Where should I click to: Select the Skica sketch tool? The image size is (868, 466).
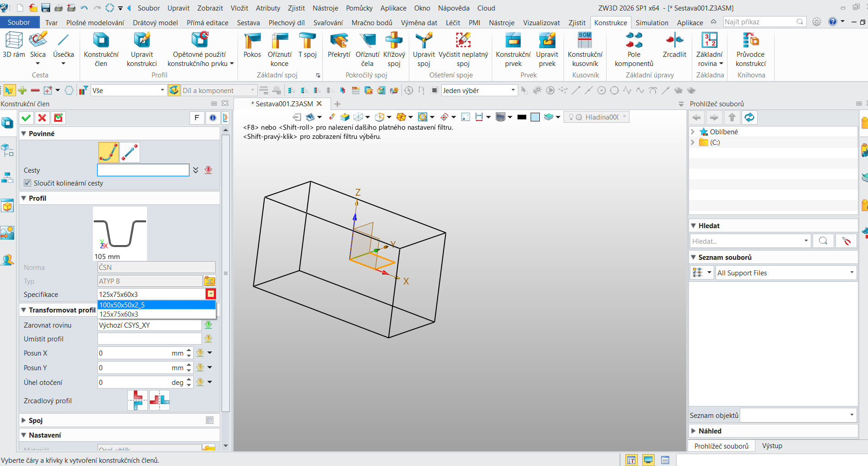pos(38,45)
